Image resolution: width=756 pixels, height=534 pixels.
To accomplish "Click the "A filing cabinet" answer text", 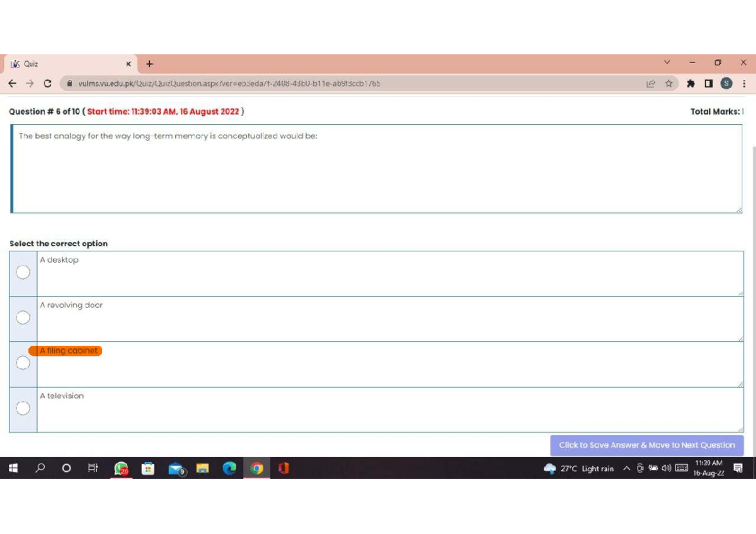I will pyautogui.click(x=69, y=351).
